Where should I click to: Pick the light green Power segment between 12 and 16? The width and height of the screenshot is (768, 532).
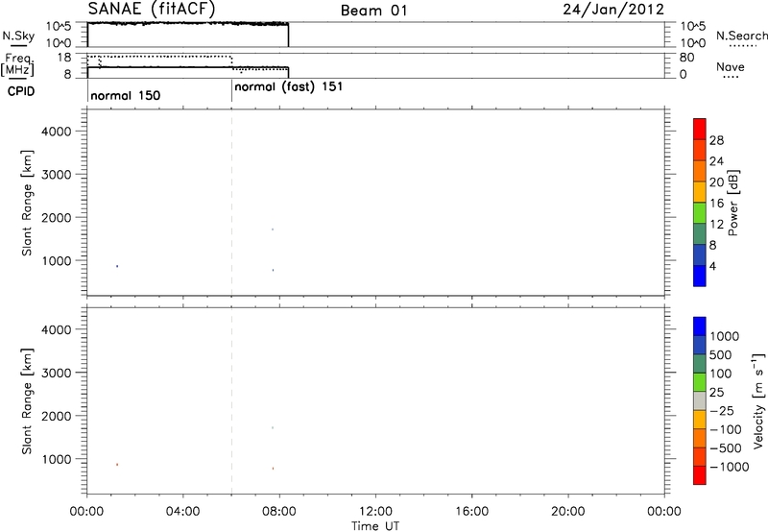700,213
